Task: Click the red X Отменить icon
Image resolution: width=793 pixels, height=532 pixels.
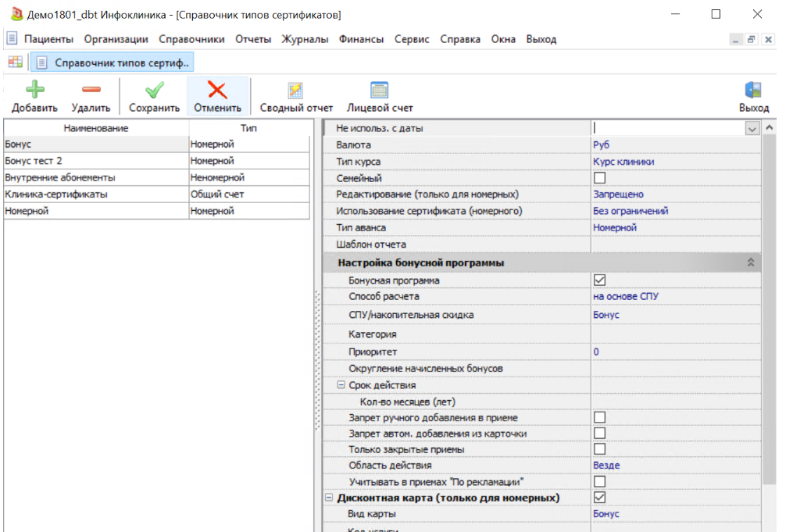Action: click(217, 90)
